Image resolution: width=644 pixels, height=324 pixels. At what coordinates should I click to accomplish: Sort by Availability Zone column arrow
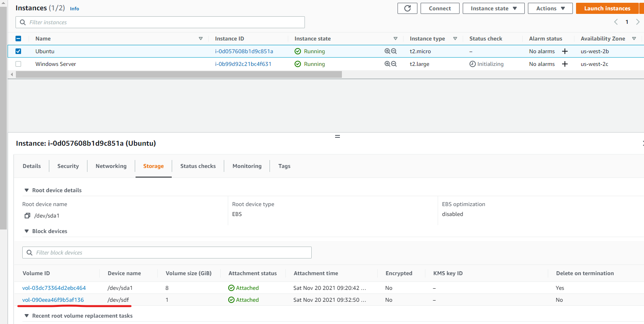pos(634,39)
